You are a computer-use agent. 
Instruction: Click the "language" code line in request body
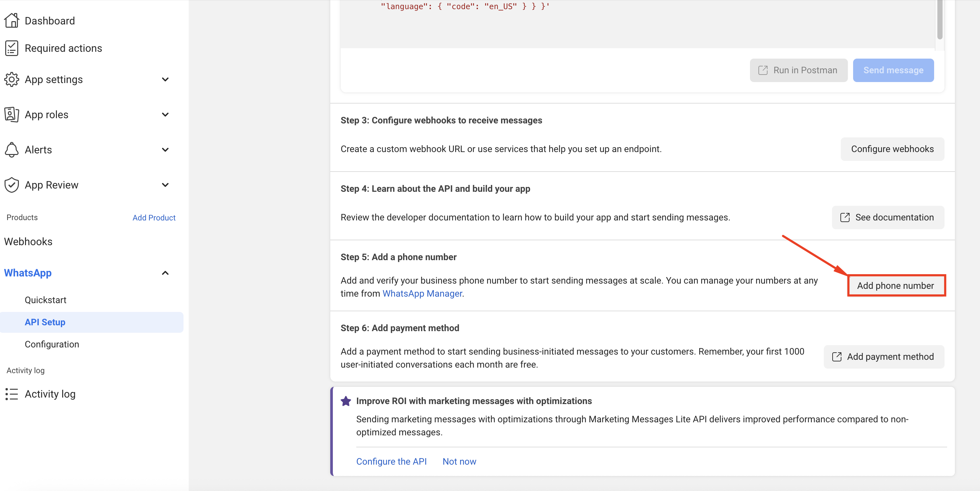point(465,7)
